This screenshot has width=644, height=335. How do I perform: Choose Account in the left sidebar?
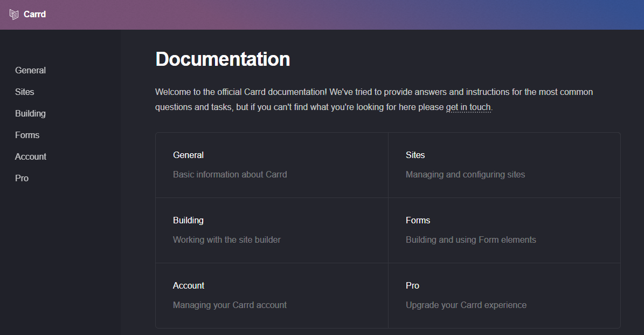tap(31, 156)
